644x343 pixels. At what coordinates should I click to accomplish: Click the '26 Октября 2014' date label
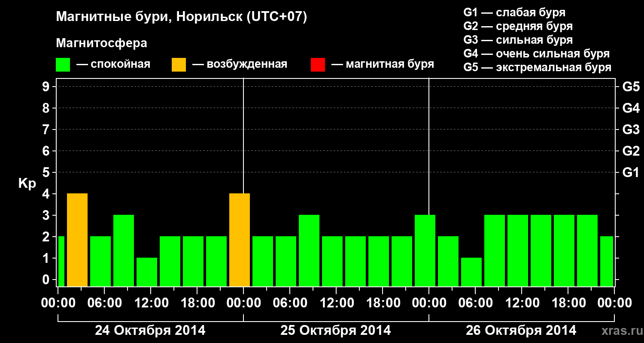point(521,331)
